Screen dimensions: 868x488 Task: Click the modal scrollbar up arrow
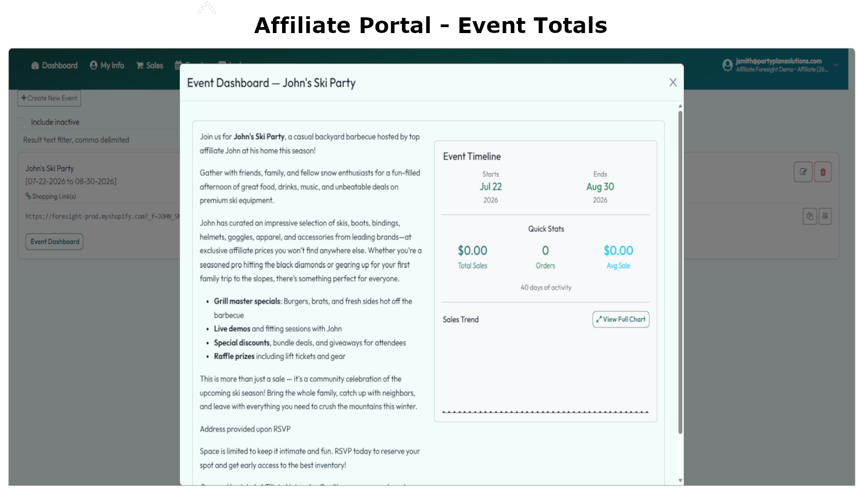[680, 106]
